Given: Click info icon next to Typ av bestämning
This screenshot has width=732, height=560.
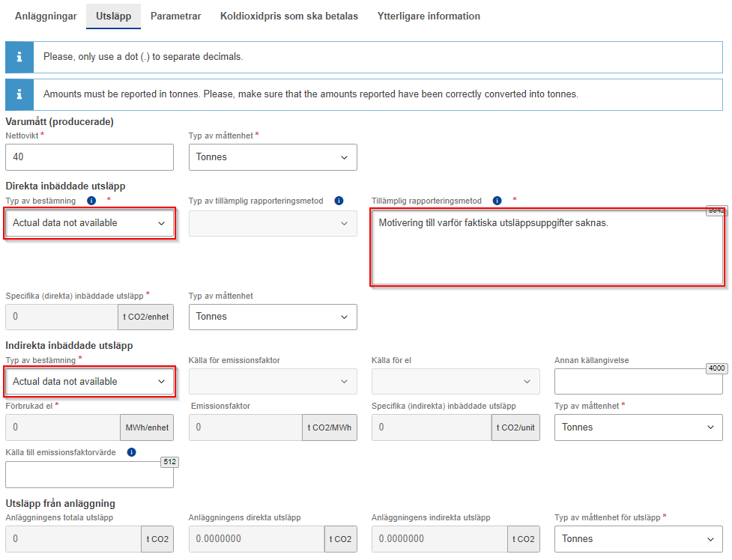Looking at the screenshot, I should click(x=91, y=201).
